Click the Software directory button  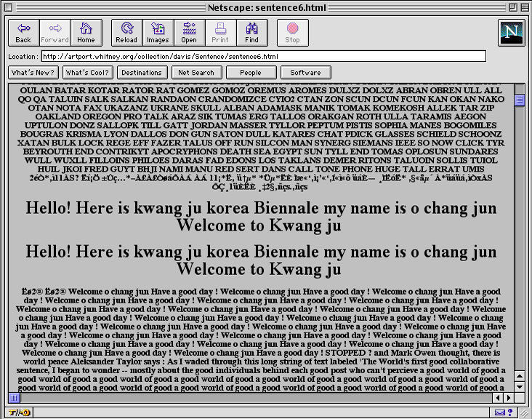tap(306, 72)
